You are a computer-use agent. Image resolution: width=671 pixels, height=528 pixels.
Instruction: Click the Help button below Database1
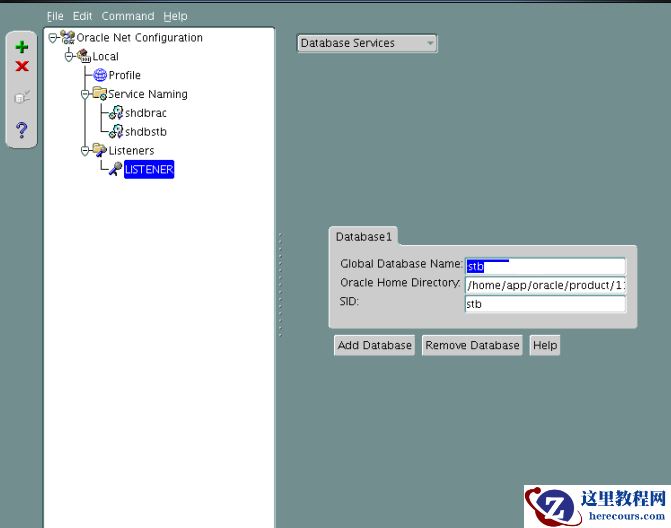545,345
